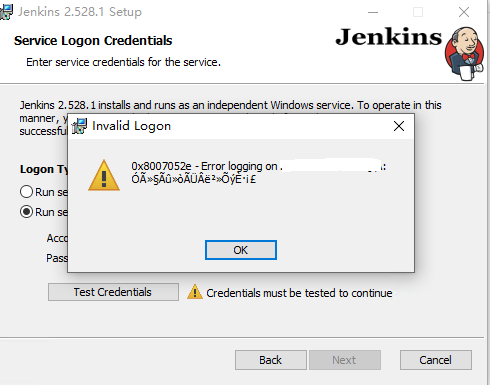
Task: Click the Test Credentials button
Action: pos(113,292)
